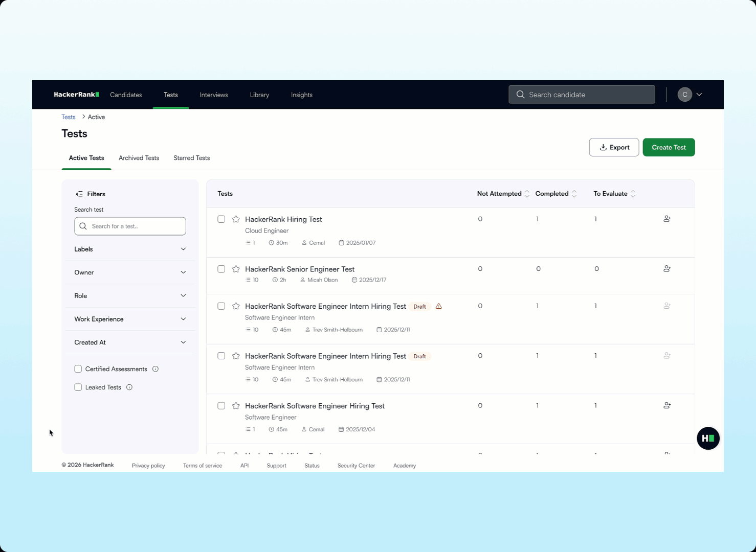Focus the Search for a test field
This screenshot has width=756, height=552.
click(x=130, y=226)
